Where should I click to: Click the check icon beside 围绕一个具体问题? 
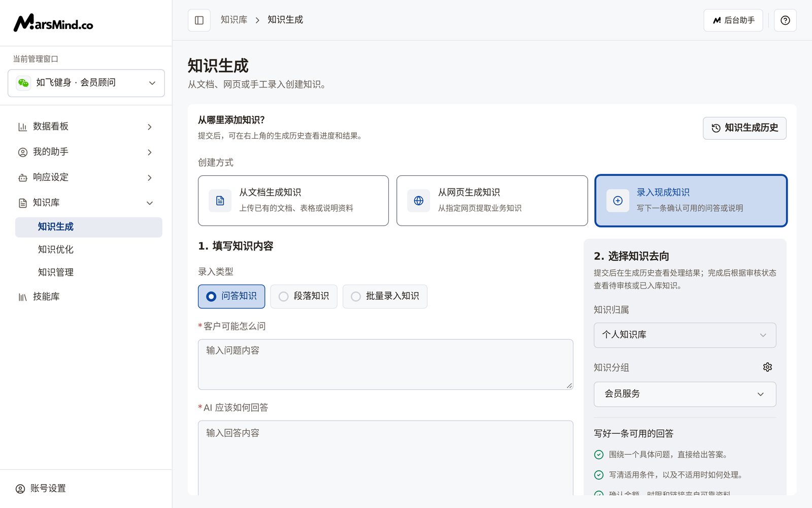(599, 455)
